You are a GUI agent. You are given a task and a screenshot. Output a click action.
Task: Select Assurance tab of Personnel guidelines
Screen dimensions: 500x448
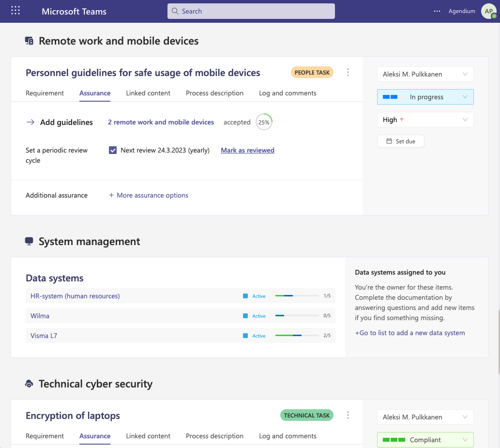pyautogui.click(x=95, y=93)
